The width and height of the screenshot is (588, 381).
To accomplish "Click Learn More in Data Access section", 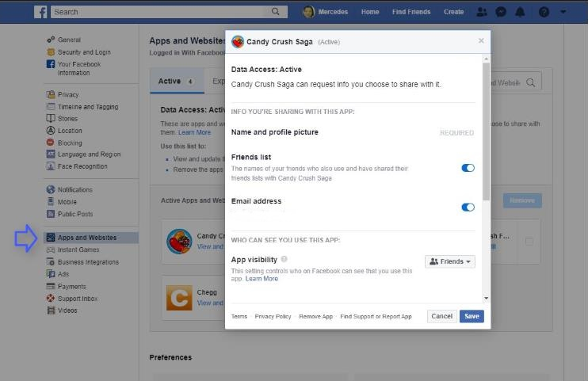I will tap(194, 132).
